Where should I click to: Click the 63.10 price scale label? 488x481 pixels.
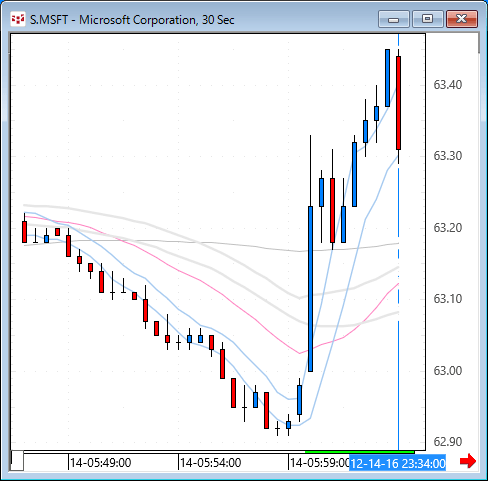coord(448,299)
